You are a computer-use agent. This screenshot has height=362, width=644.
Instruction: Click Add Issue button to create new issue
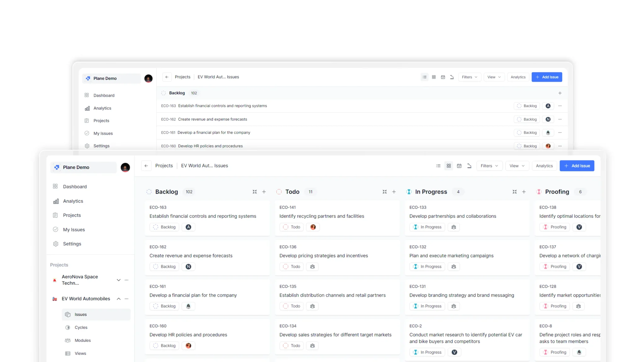577,166
